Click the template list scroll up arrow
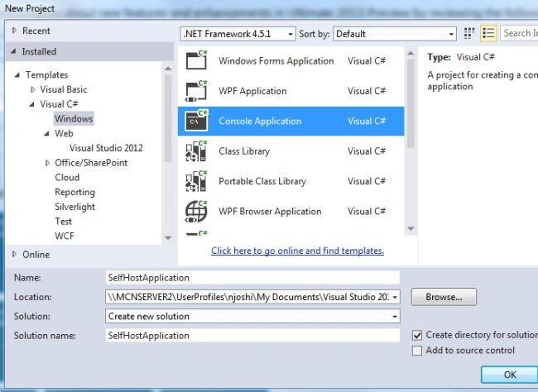The height and width of the screenshot is (392, 538). (x=411, y=53)
